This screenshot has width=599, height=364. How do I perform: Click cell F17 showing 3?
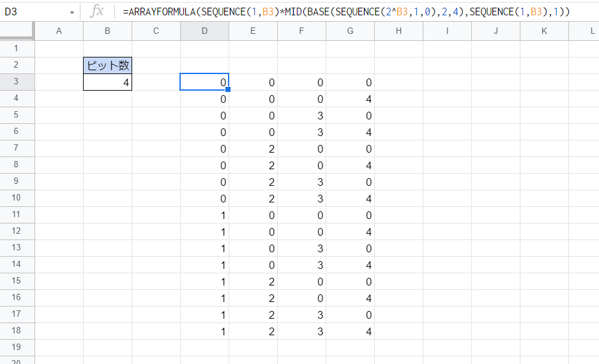pos(301,315)
